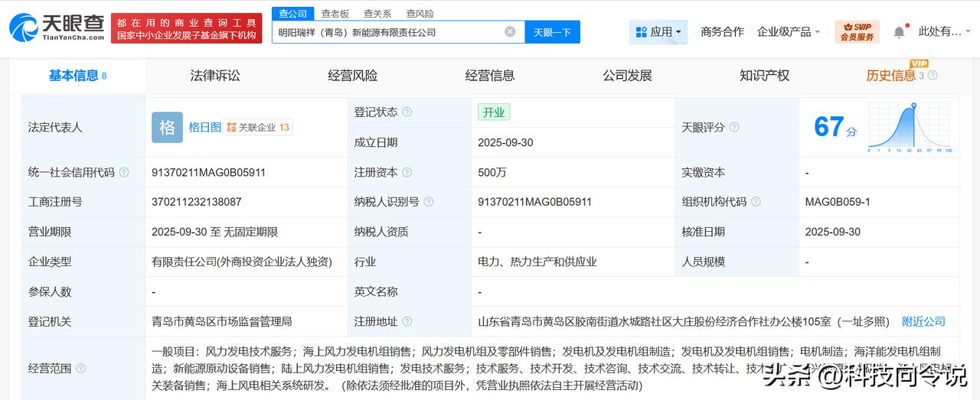Open the TianYanCha logo homepage

[57, 28]
